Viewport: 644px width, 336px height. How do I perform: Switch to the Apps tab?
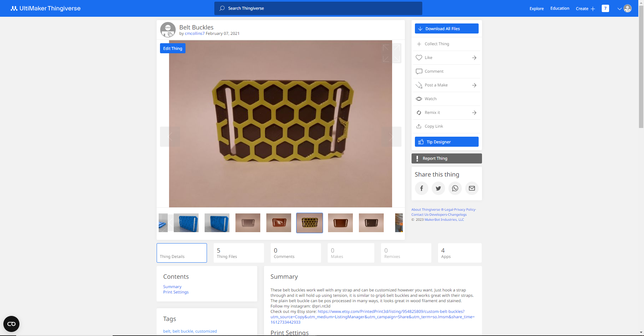pos(460,253)
